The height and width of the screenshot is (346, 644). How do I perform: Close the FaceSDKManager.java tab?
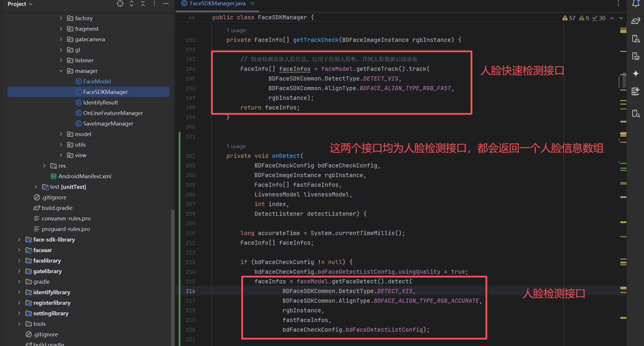tap(252, 4)
